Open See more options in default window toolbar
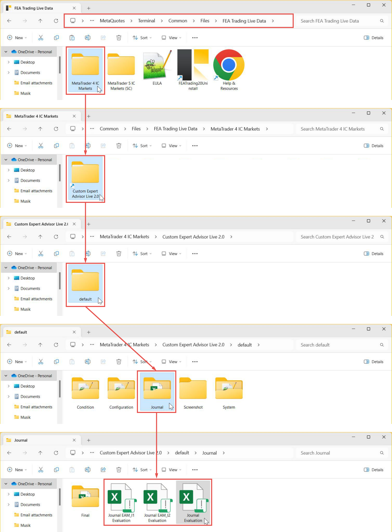 [x=195, y=362]
